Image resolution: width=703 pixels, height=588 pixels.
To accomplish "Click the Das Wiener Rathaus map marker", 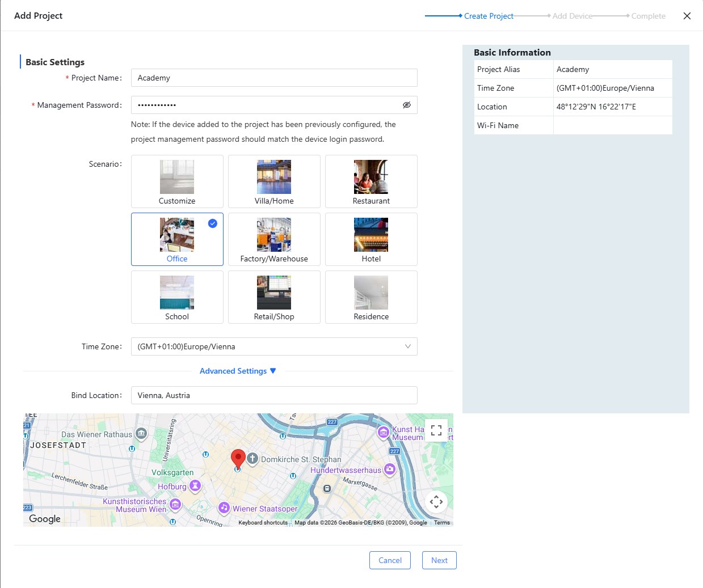I will tap(141, 434).
